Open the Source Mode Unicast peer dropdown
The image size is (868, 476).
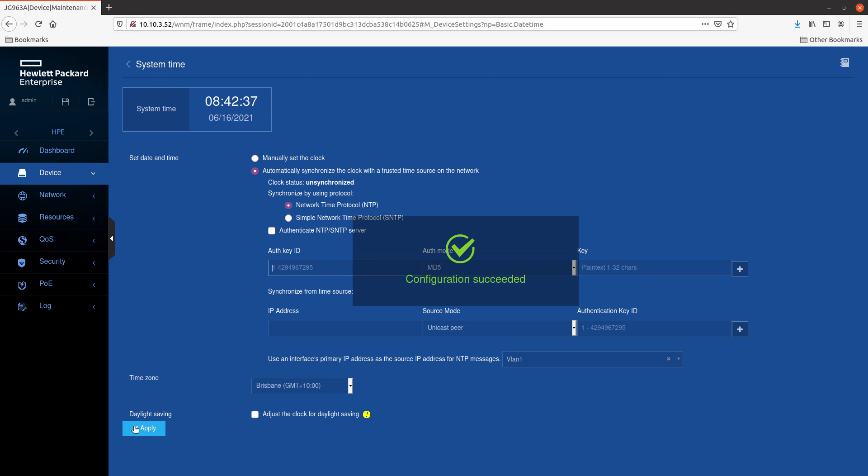coord(500,328)
